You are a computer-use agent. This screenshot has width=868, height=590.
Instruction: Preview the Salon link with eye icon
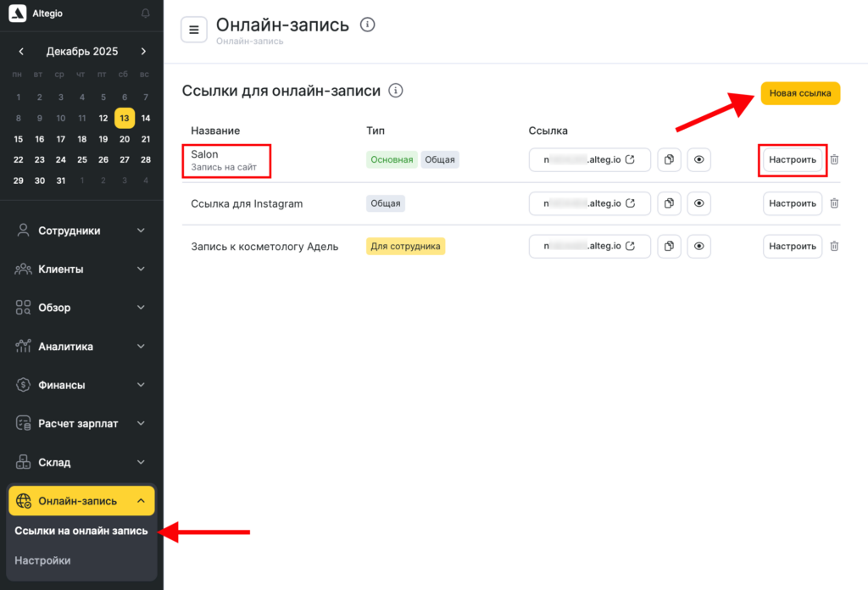(698, 160)
